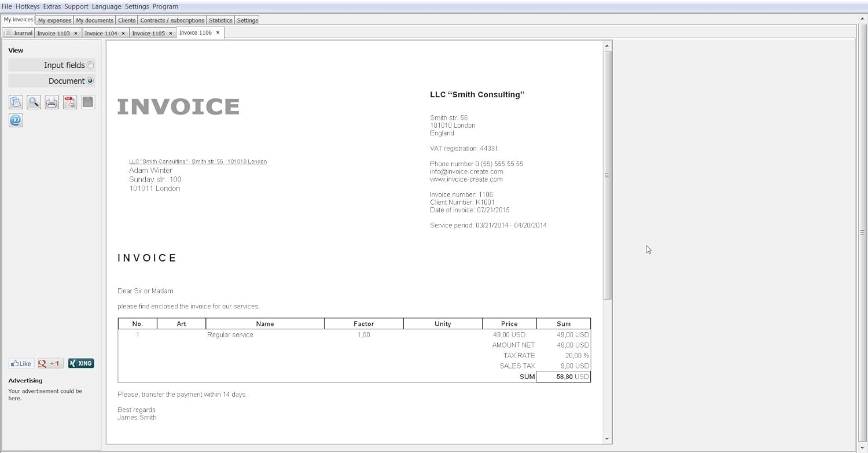Screen dimensions: 868x453
Task: Click the document vertical scrollbar thumb
Action: (x=607, y=175)
